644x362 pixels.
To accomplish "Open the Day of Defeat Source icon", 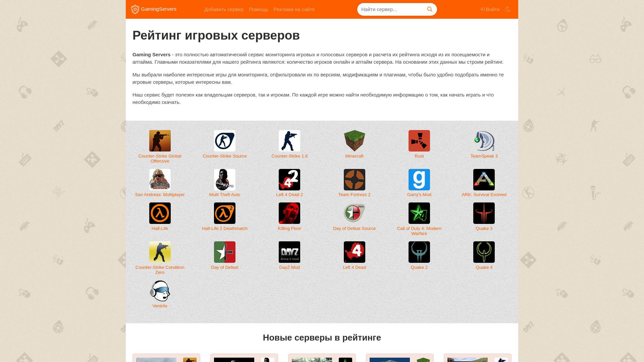I will [355, 213].
